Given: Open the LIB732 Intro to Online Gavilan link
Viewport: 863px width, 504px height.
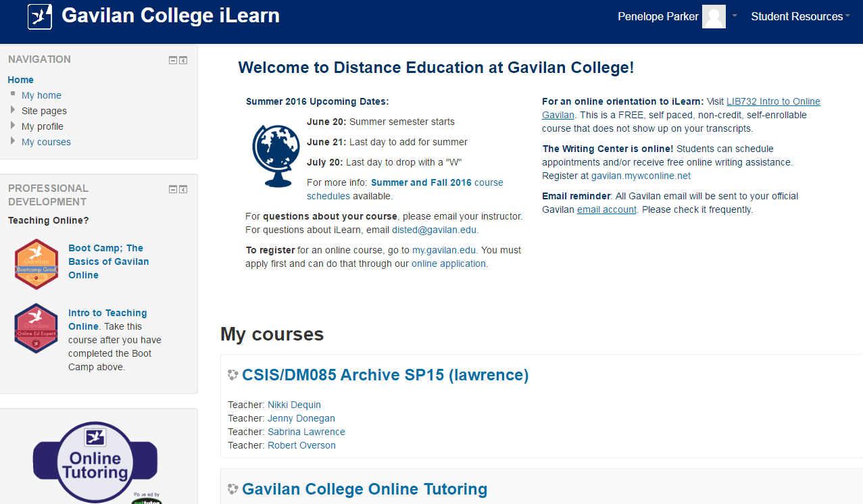Looking at the screenshot, I should [x=773, y=101].
